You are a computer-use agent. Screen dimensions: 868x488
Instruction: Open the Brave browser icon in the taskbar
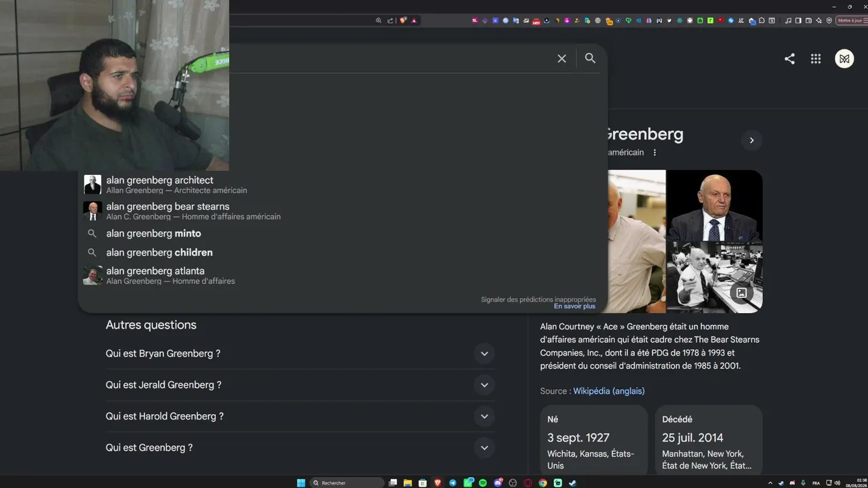point(437,483)
